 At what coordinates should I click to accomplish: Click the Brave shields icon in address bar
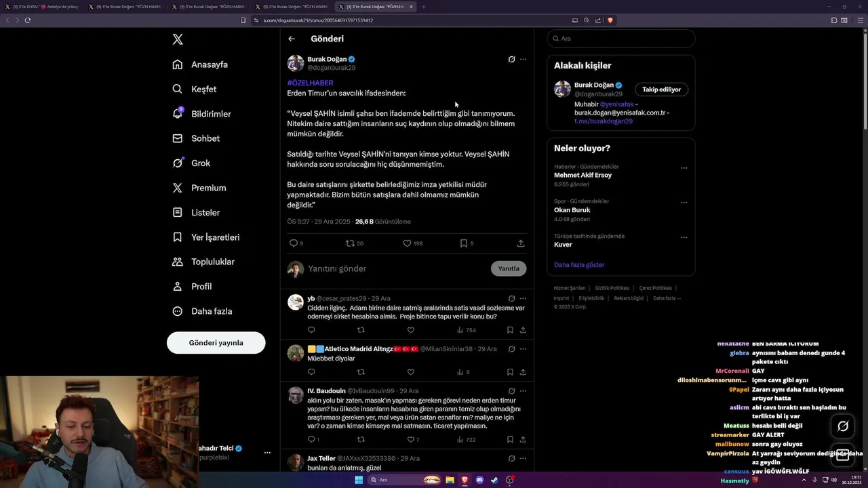(x=610, y=20)
